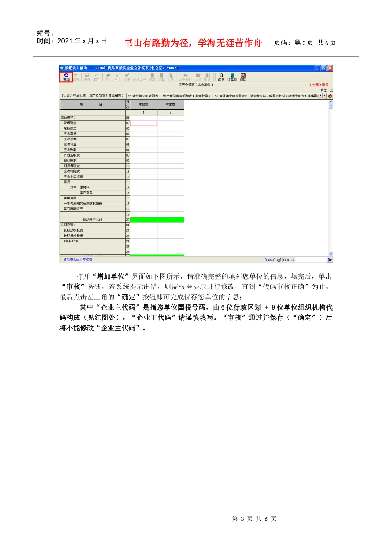Click the vertical scrollbar up arrow
The height and width of the screenshot is (555, 392).
331,102
